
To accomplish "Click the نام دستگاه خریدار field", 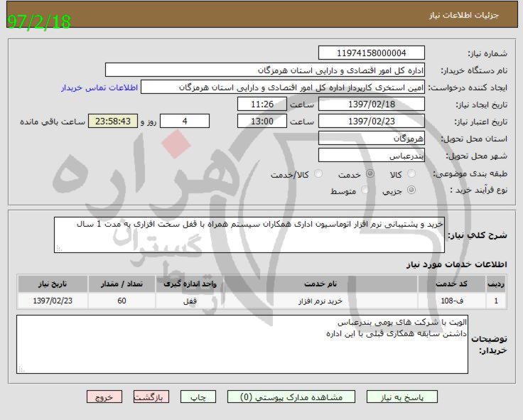I will point(265,70).
